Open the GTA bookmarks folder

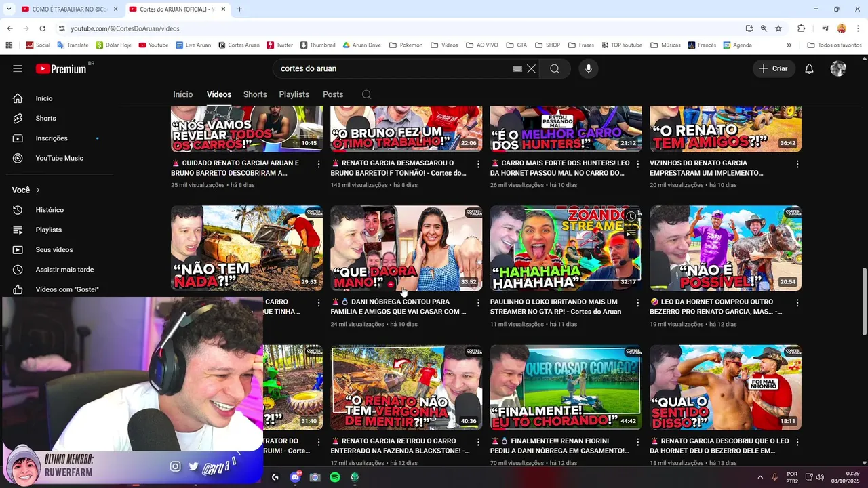(516, 45)
